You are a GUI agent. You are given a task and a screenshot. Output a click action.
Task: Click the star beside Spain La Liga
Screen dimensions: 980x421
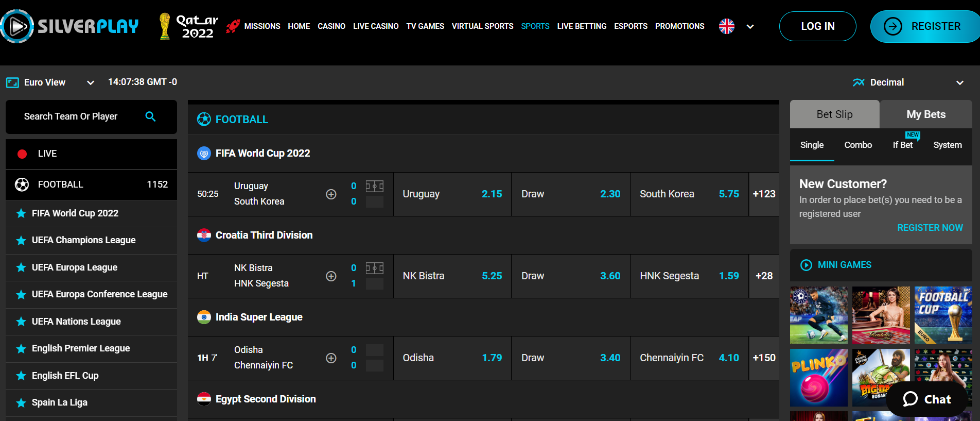click(21, 403)
